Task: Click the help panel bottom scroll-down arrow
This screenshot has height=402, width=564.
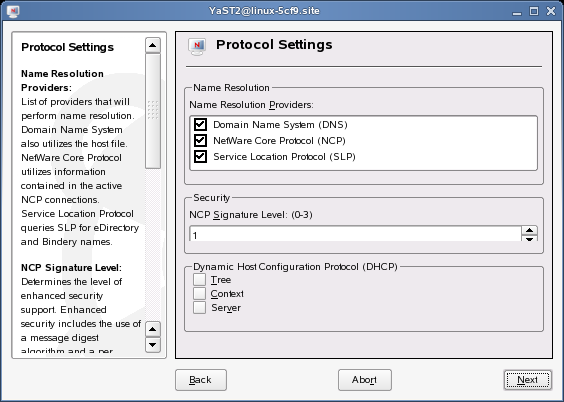Action: click(x=153, y=345)
